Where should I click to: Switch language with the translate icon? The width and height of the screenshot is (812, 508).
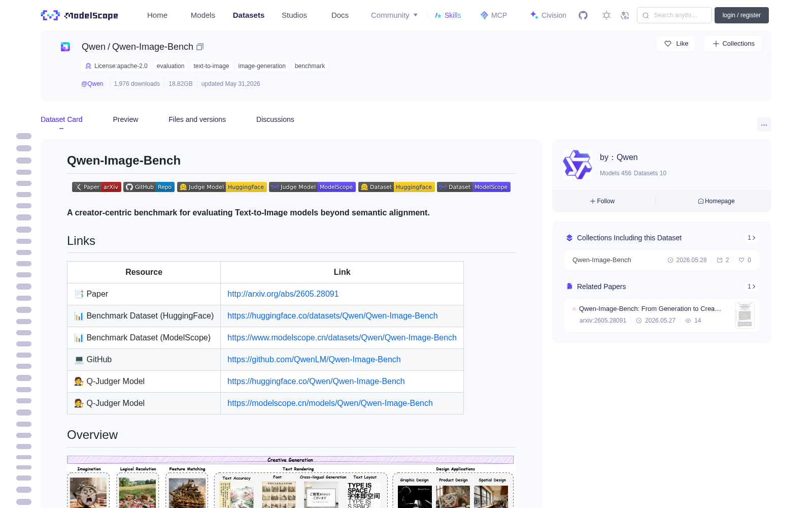coord(625,15)
